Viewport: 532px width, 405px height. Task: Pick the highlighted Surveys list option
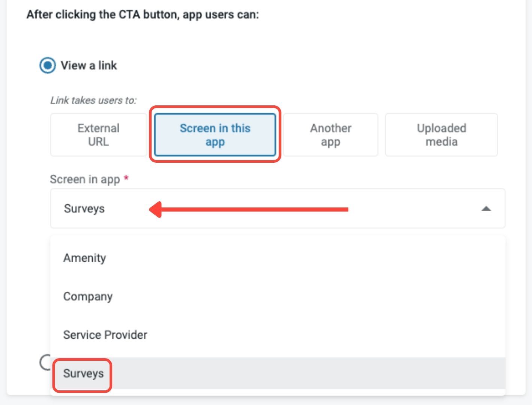pos(83,373)
